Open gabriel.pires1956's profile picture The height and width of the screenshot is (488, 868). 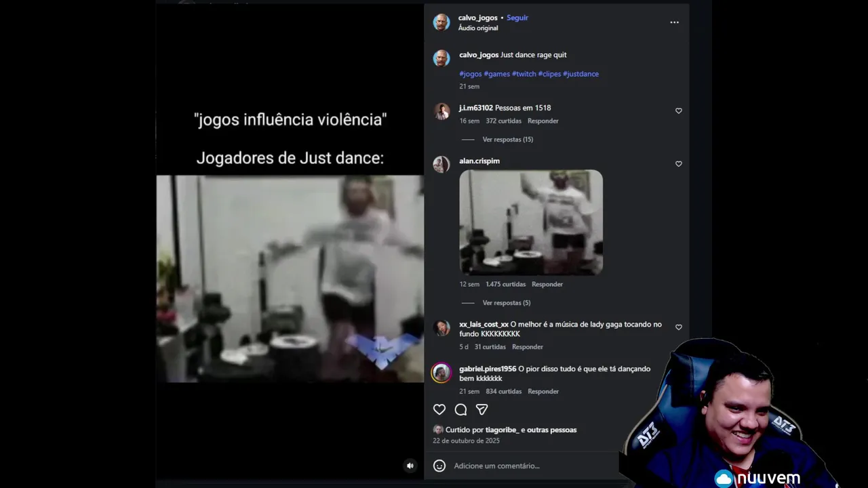(441, 373)
